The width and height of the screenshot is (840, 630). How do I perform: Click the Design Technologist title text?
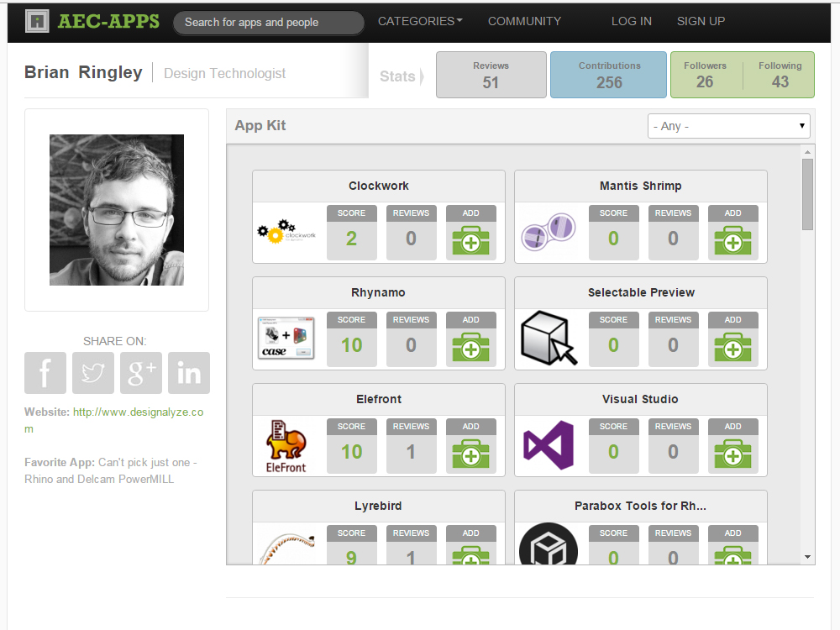(224, 73)
